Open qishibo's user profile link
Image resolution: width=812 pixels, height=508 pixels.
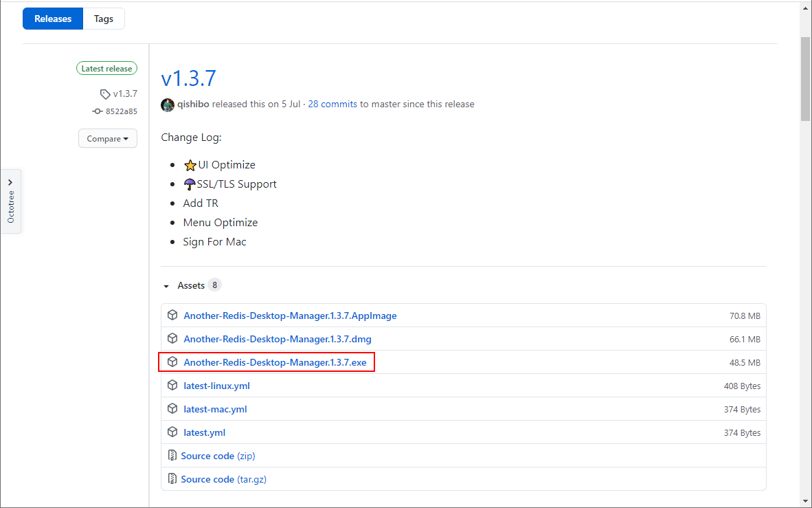[x=193, y=104]
